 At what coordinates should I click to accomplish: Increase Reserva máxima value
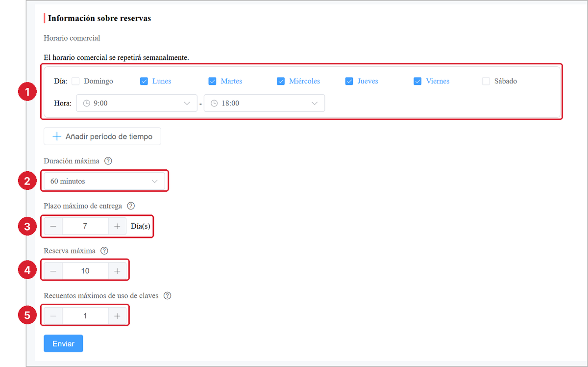pos(117,271)
